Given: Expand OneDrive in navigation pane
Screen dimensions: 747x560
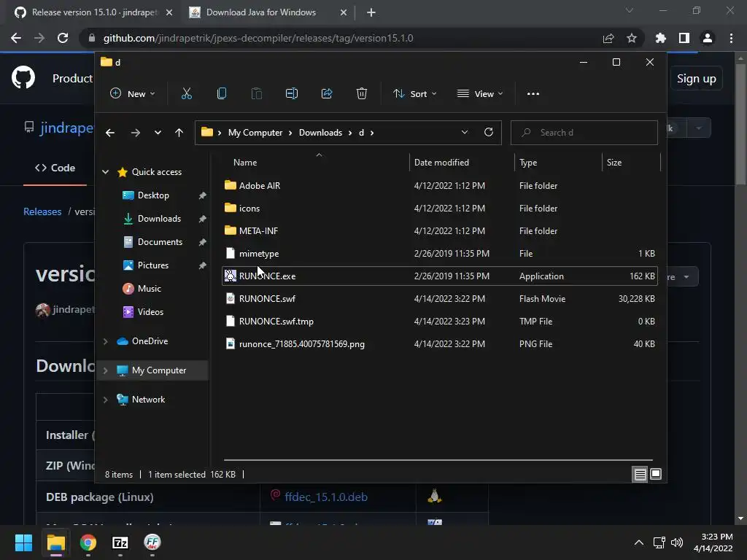Looking at the screenshot, I should [105, 341].
